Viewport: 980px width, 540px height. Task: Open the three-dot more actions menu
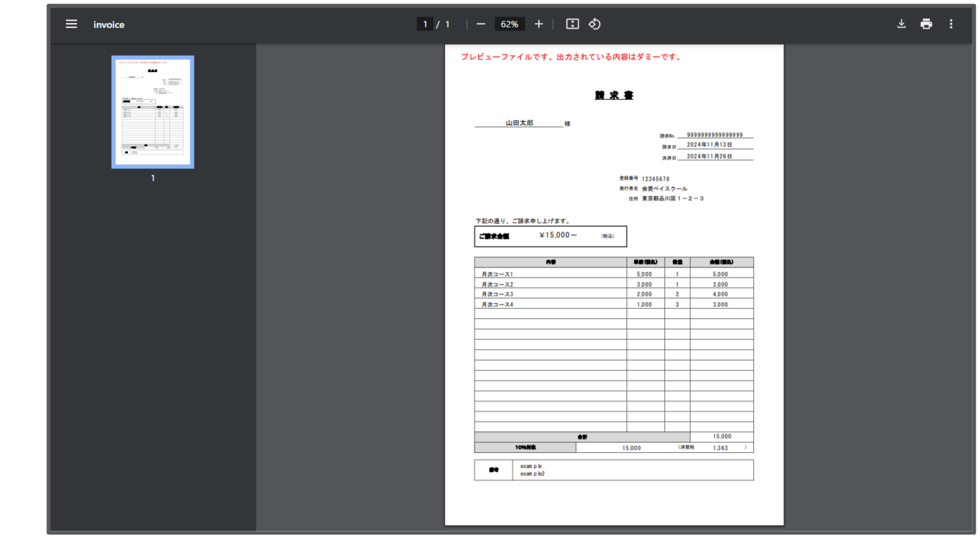tap(951, 24)
